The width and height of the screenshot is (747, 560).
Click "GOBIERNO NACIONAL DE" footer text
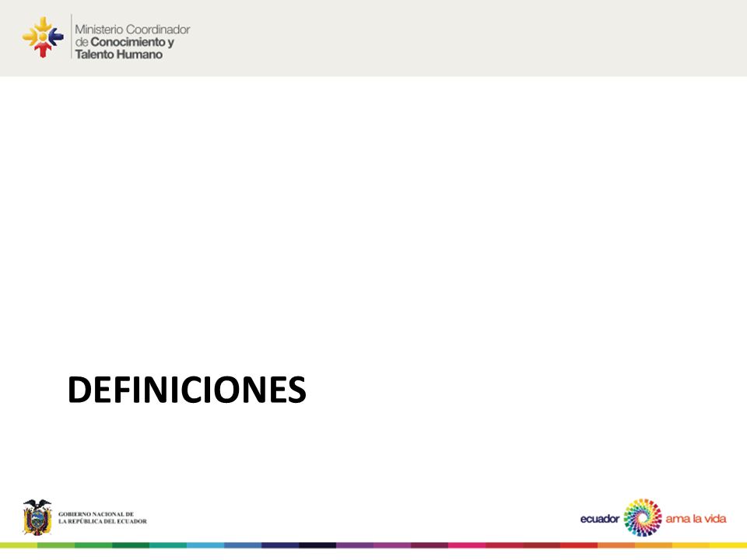pos(96,514)
